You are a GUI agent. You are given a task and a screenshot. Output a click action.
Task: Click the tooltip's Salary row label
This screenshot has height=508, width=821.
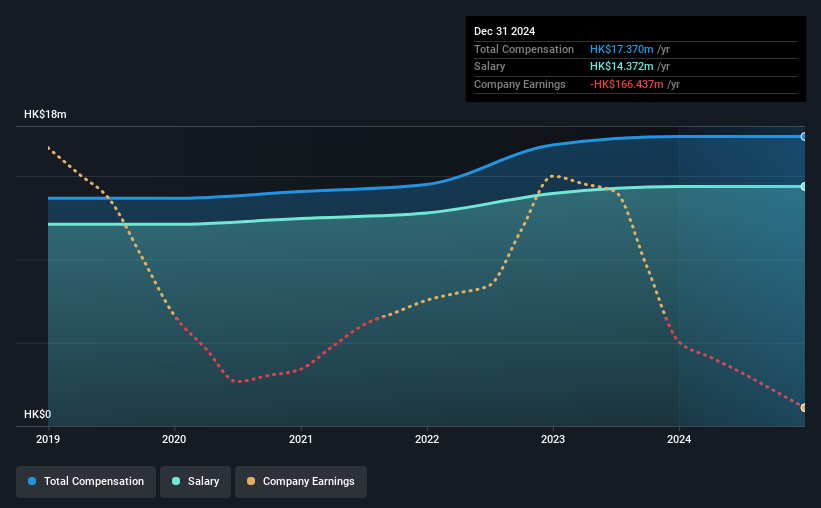490,67
